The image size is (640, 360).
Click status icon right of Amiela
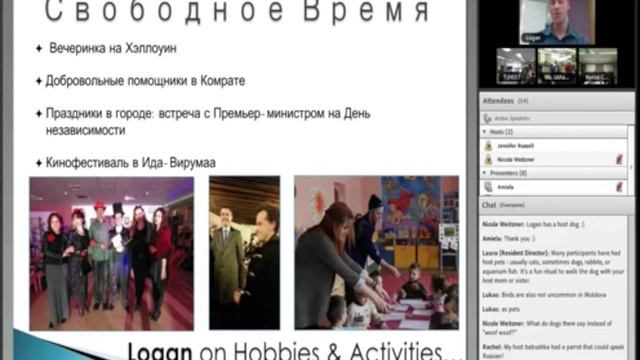[x=619, y=187]
